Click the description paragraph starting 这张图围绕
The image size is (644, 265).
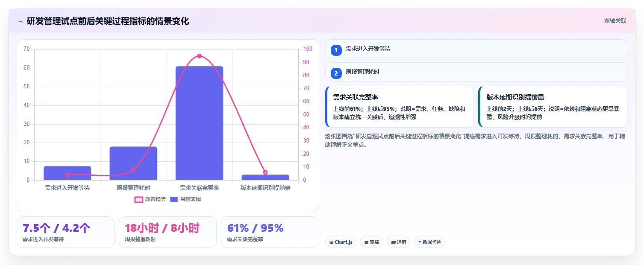475,140
